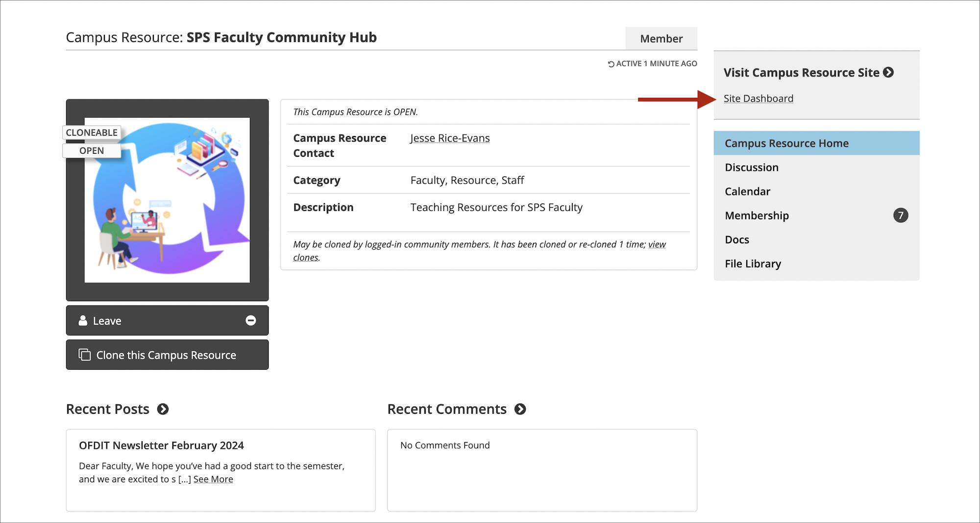Screen dimensions: 980x523
Task: Click the refresh icon next to "Active 1 minute ago"
Action: [x=611, y=63]
